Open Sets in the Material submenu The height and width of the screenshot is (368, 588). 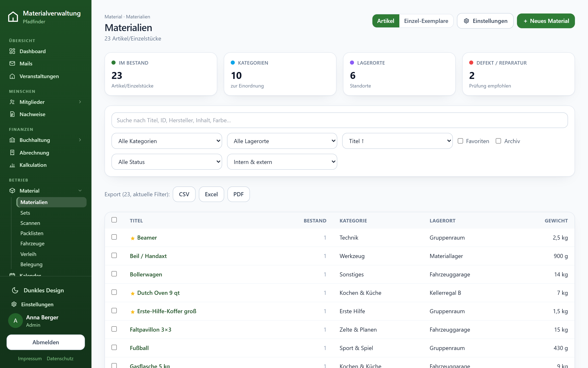coord(25,213)
